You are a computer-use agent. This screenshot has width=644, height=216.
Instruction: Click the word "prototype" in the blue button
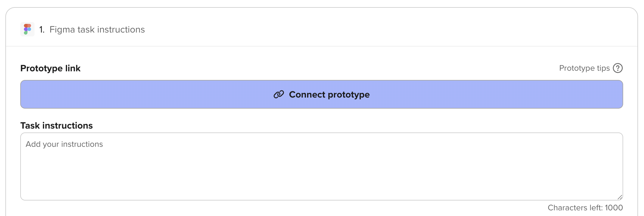pyautogui.click(x=349, y=95)
